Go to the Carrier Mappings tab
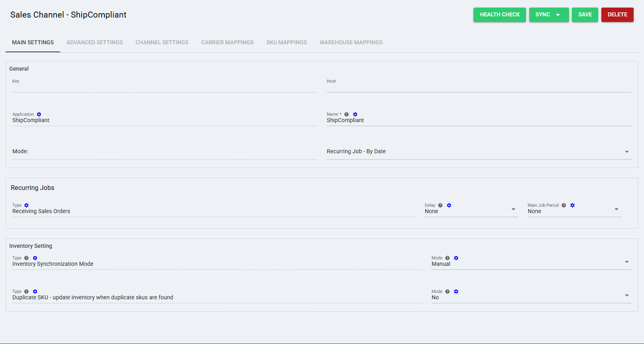 tap(227, 42)
